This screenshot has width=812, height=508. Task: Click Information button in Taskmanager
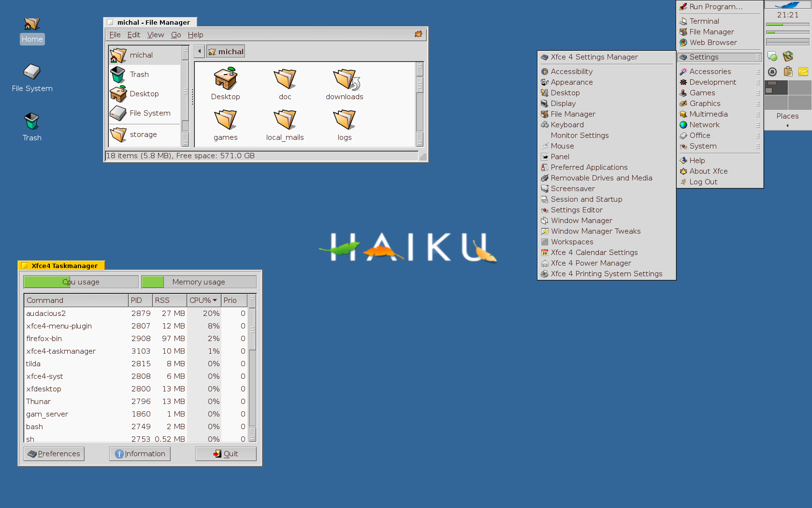coord(140,454)
